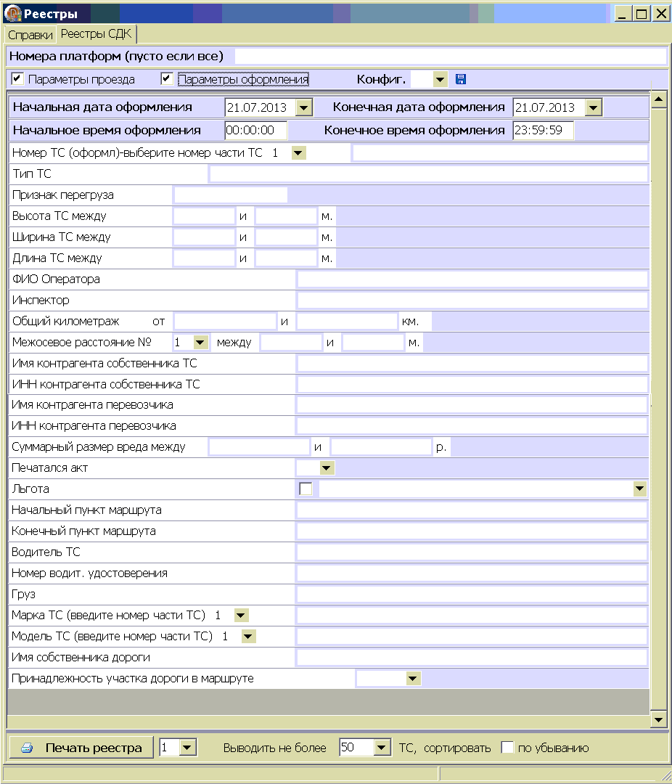The image size is (672, 784).
Task: Expand the Печатался акт dropdown
Action: [327, 468]
